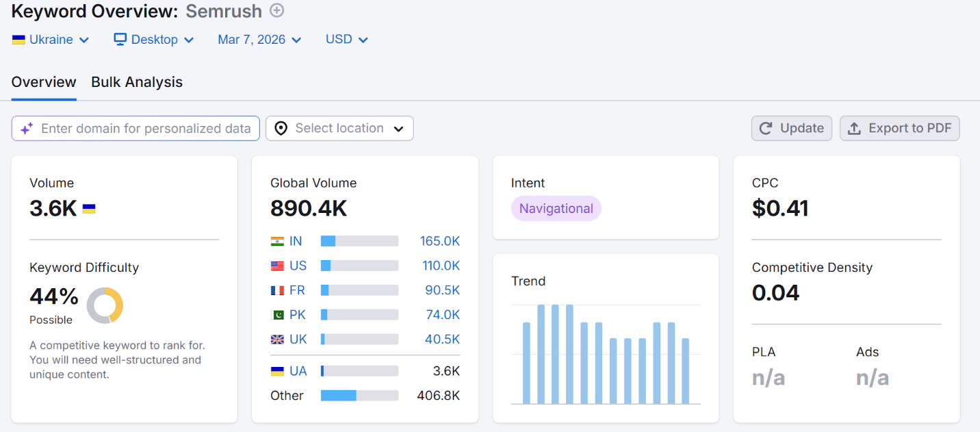Switch to the Bulk Analysis tab
The width and height of the screenshot is (980, 432).
(137, 82)
